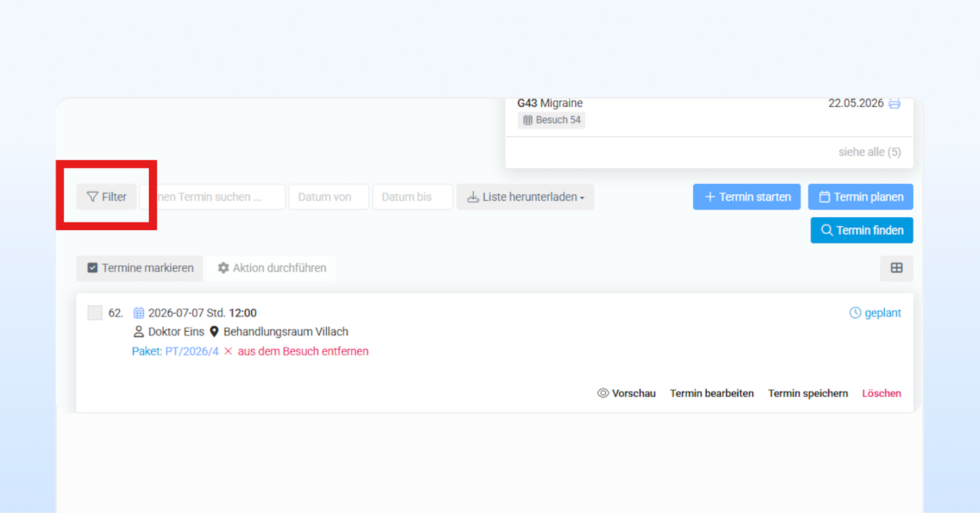
Task: Open Aktion durchführen
Action: point(272,268)
